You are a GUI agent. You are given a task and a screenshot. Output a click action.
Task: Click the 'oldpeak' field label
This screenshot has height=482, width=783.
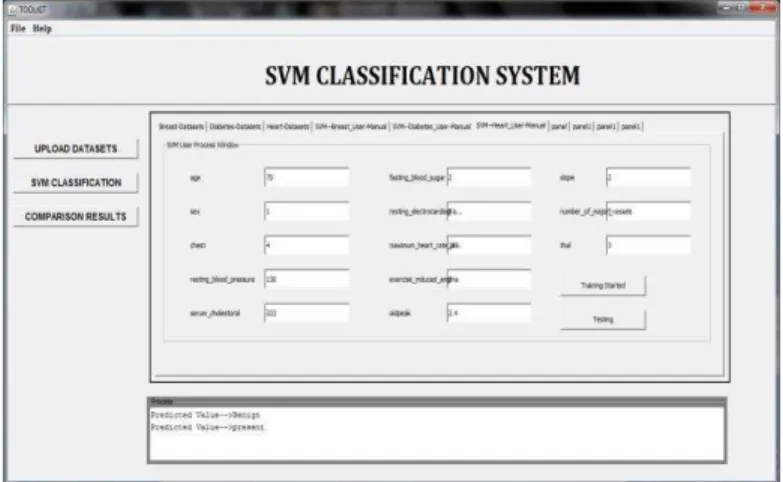399,313
